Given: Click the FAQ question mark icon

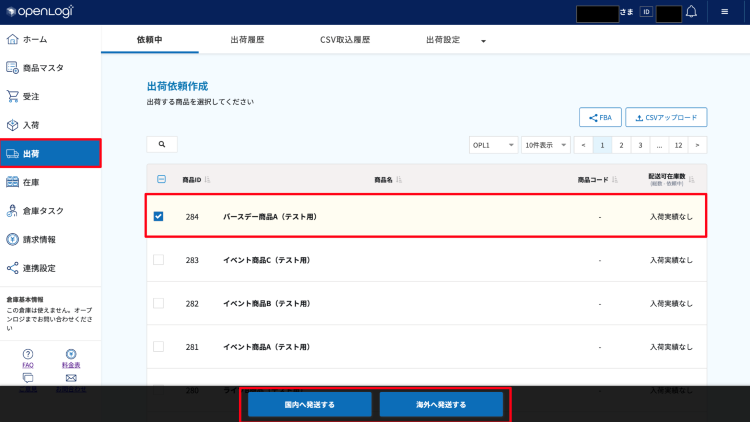Looking at the screenshot, I should pos(28,354).
